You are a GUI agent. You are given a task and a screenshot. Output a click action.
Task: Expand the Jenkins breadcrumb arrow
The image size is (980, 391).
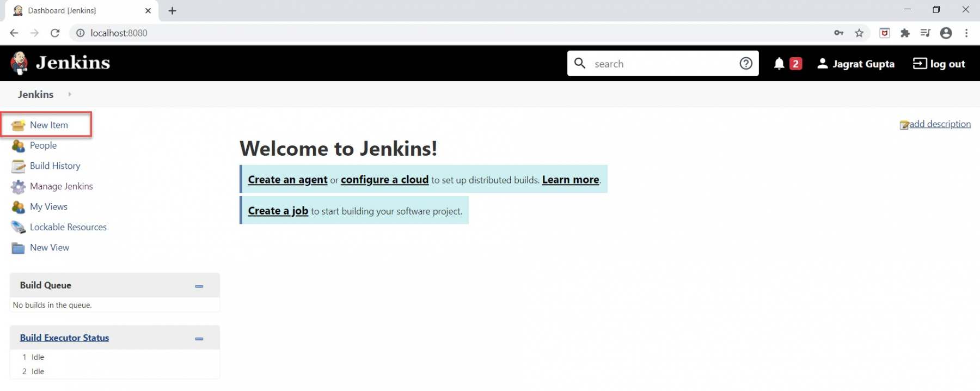pos(70,94)
